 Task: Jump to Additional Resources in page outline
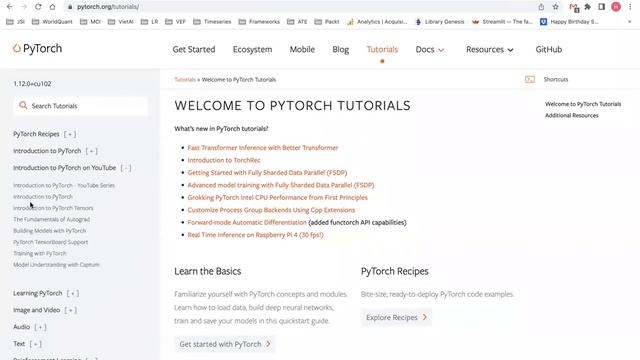click(571, 116)
